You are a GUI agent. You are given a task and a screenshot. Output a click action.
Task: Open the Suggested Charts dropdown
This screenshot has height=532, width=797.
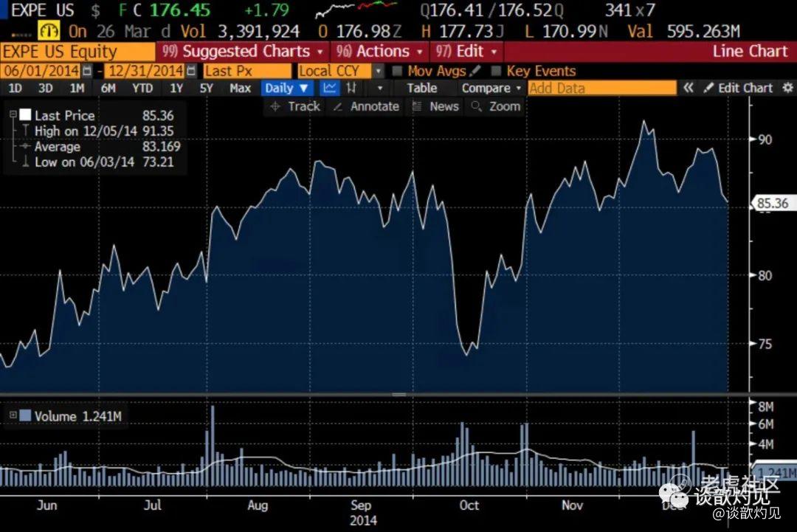[x=243, y=52]
